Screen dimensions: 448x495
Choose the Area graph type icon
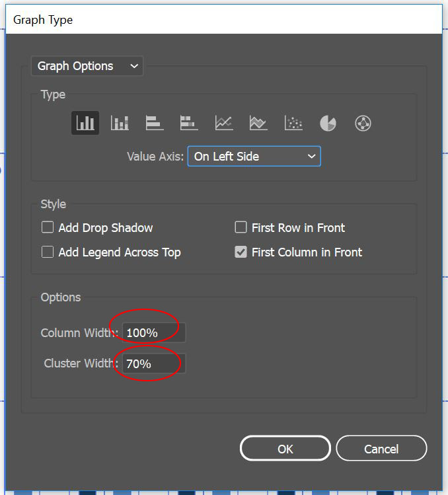click(258, 123)
